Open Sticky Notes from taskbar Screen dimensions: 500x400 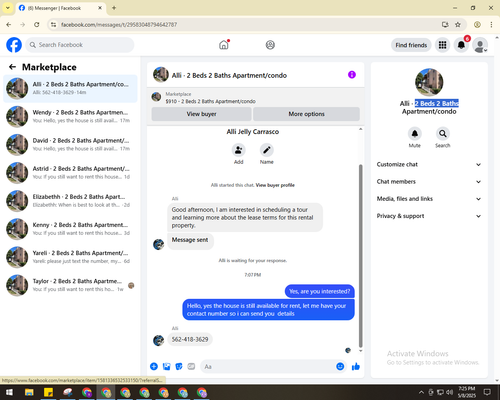(48, 392)
